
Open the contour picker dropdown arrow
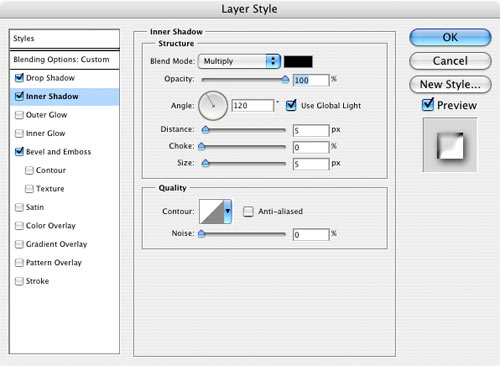(228, 211)
